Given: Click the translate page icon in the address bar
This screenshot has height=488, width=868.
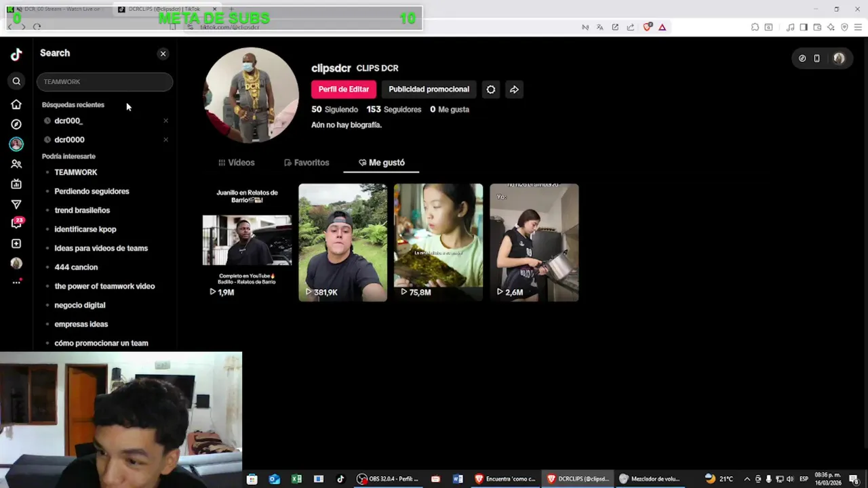Looking at the screenshot, I should [x=599, y=27].
